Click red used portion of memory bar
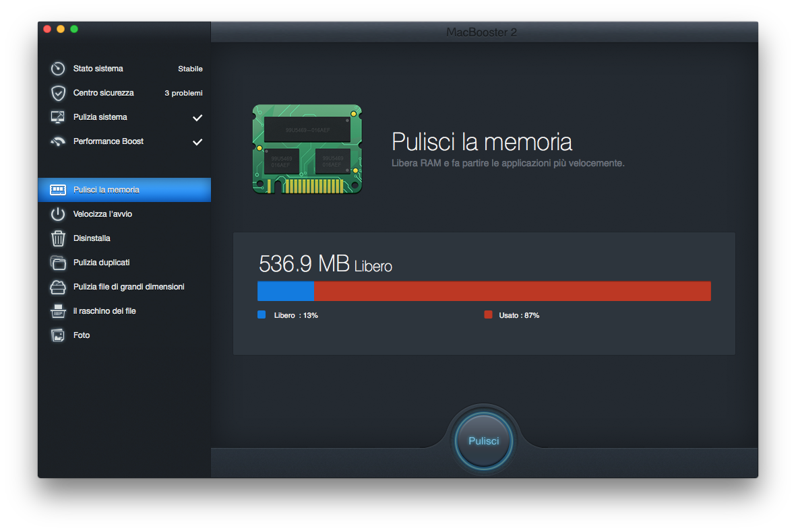Image resolution: width=796 pixels, height=532 pixels. click(512, 291)
